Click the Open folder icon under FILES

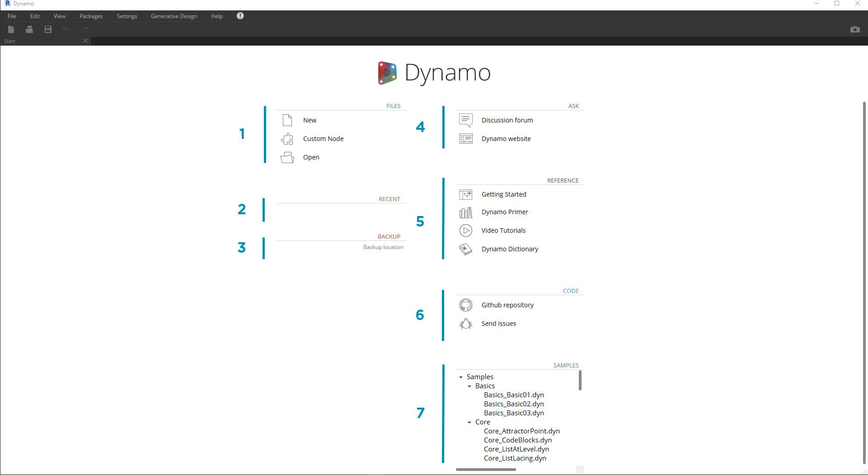287,157
